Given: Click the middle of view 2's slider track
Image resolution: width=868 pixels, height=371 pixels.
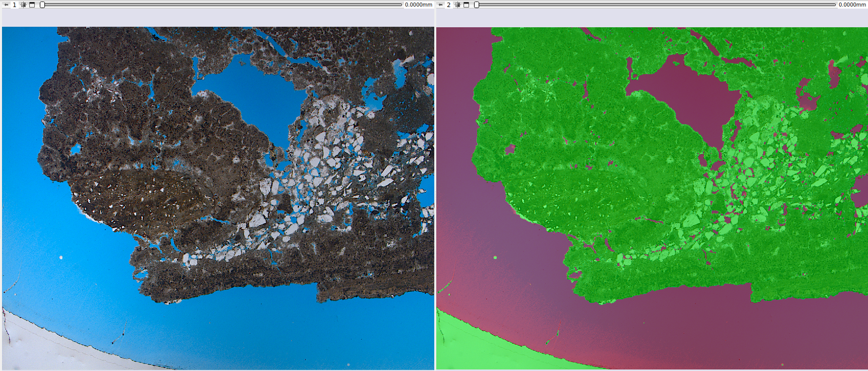Looking at the screenshot, I should pos(656,5).
